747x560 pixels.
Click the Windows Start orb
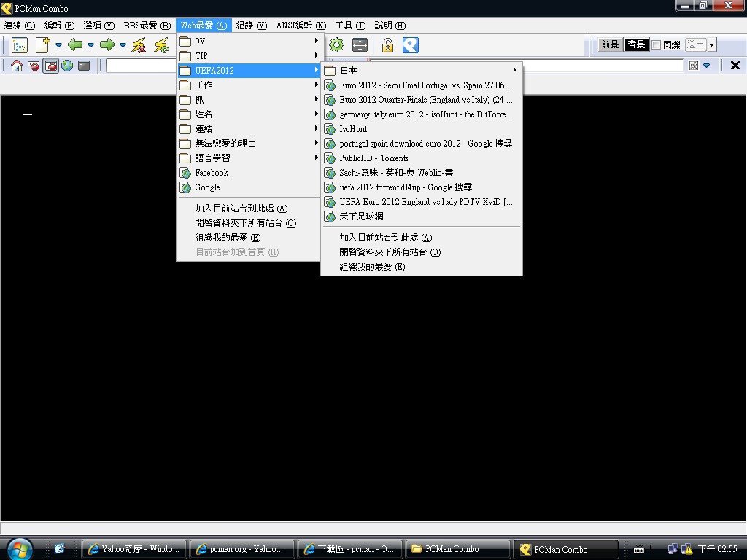coord(20,548)
